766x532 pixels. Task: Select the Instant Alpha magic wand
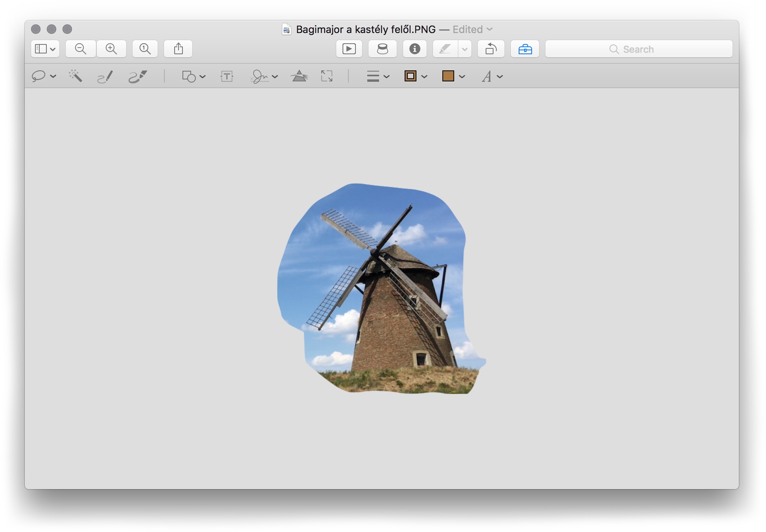(x=75, y=76)
